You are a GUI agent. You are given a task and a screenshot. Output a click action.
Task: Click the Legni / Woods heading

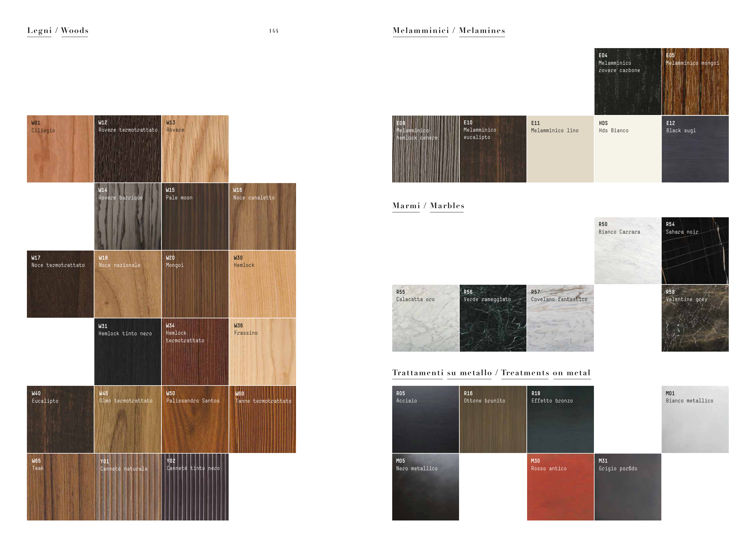(58, 31)
